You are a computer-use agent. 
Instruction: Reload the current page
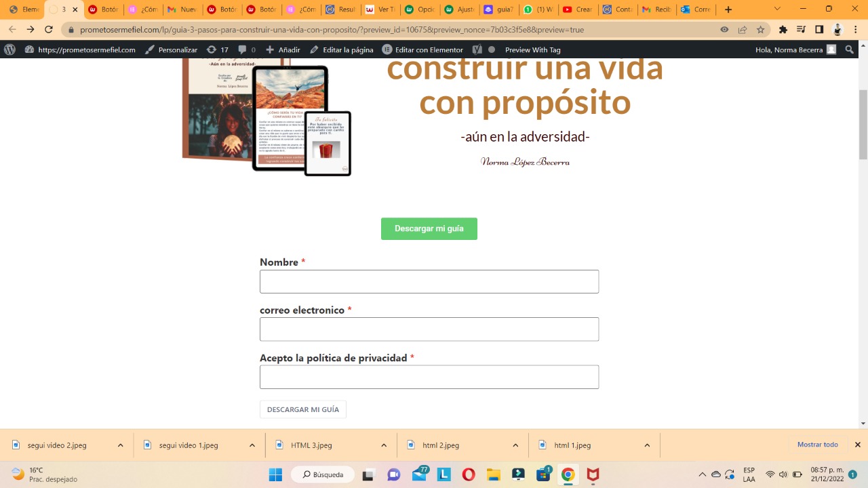tap(49, 30)
